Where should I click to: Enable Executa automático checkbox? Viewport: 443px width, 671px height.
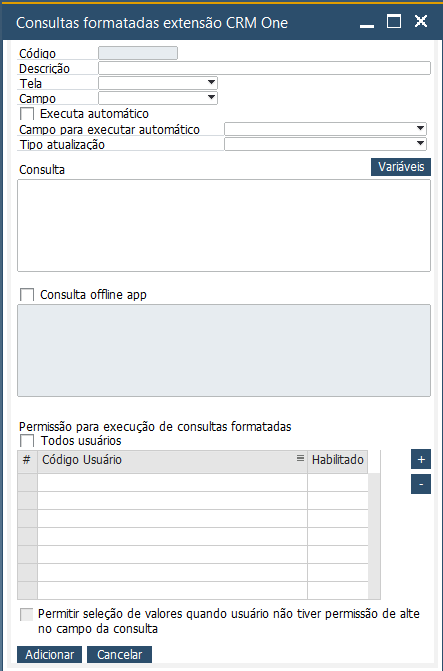[27, 114]
